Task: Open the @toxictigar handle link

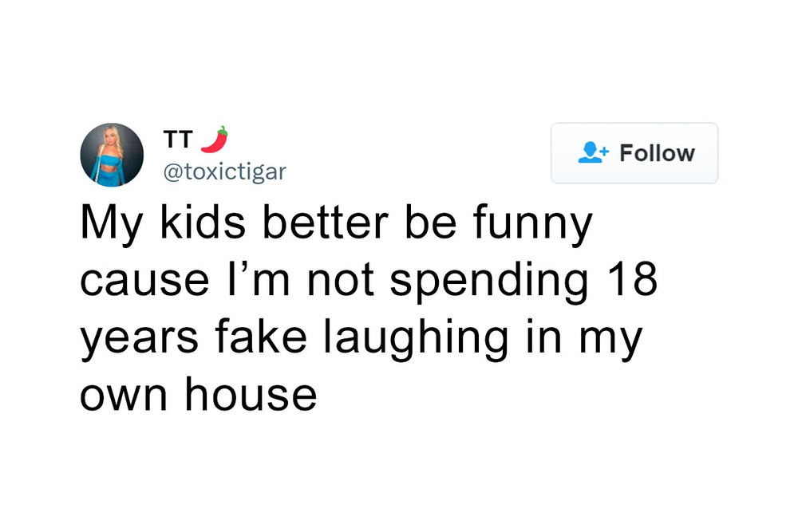Action: [224, 171]
